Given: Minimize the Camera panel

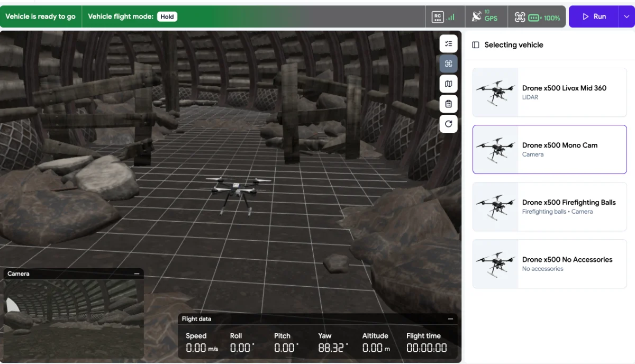Looking at the screenshot, I should [137, 274].
